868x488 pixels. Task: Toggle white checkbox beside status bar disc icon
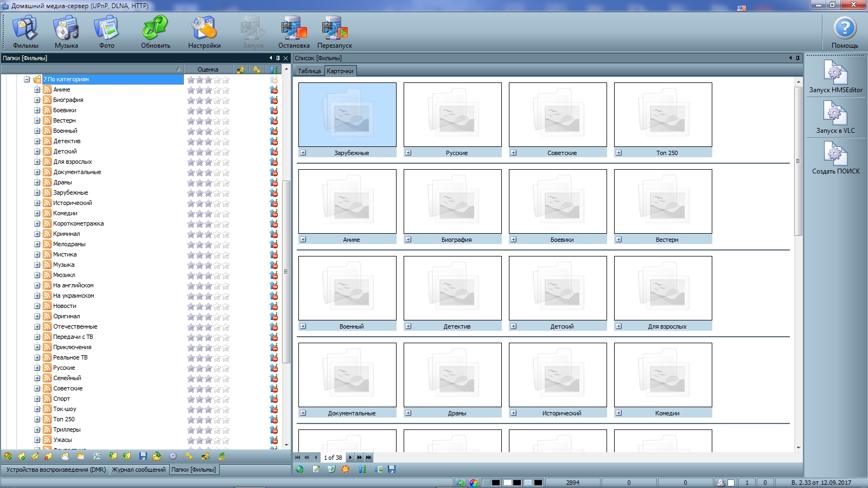[731, 483]
